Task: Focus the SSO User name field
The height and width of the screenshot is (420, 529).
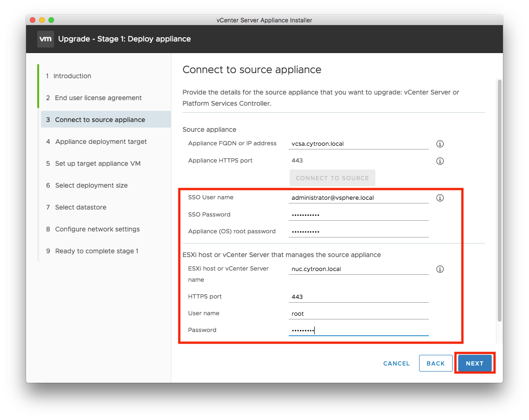Action: pos(359,198)
